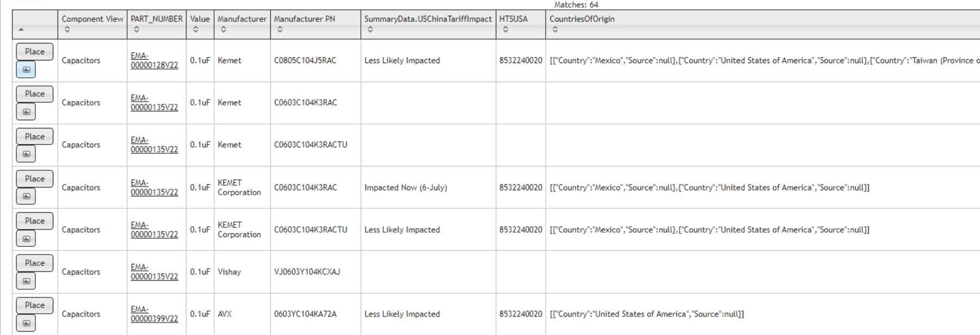Viewport: 980px width, 335px height.
Task: Open preview icon for Kemet C0805C104J5RAC row
Action: point(26,70)
